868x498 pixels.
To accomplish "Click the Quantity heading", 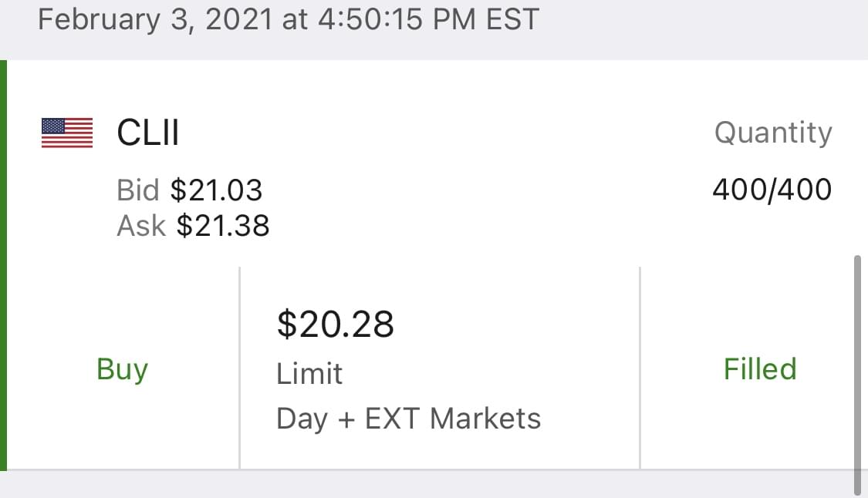I will 772,133.
